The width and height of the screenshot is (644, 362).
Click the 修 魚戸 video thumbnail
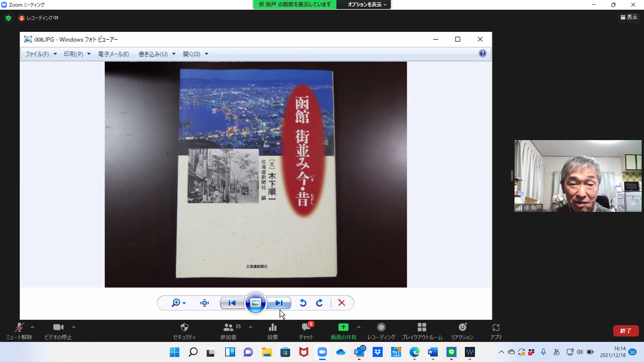578,176
